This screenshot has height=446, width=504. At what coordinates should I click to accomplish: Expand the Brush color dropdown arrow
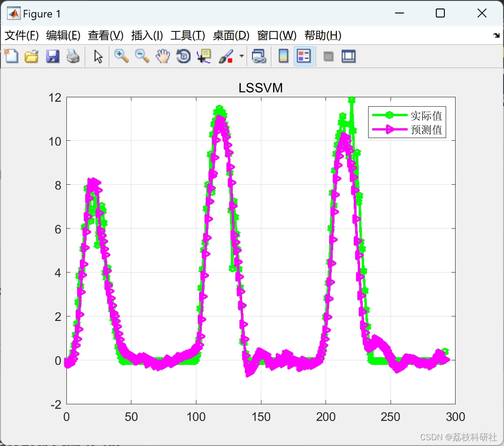click(x=242, y=56)
